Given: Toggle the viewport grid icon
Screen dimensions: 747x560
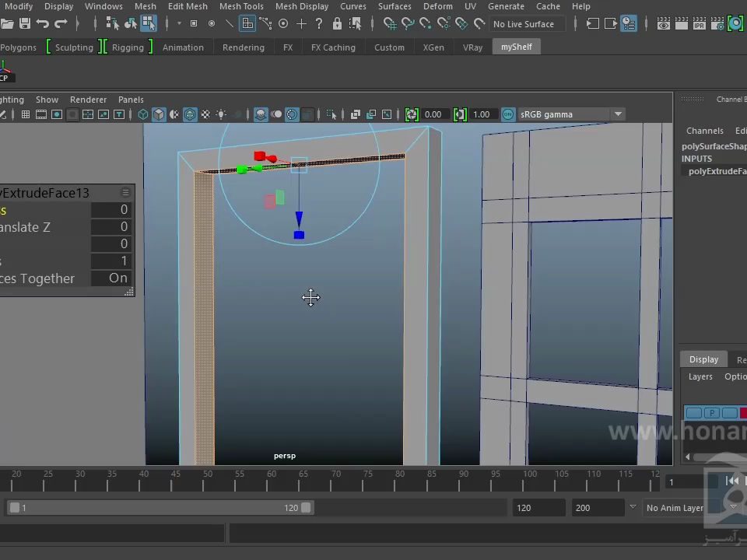Looking at the screenshot, I should [26, 114].
